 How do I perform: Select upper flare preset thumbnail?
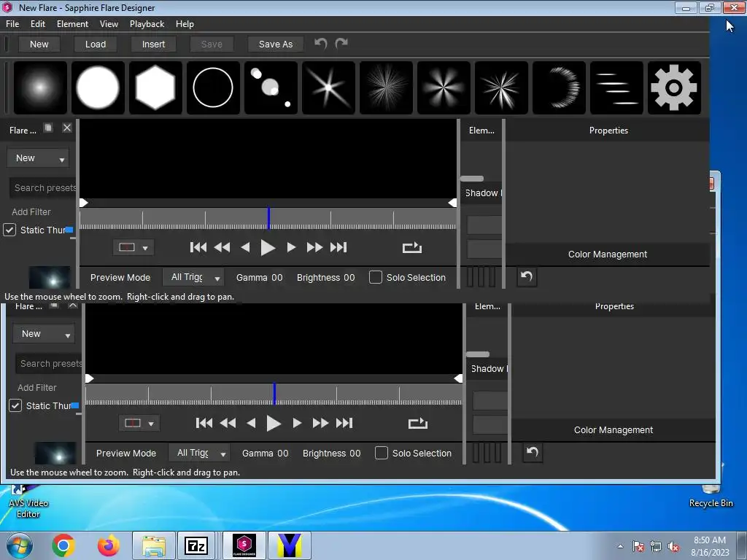pos(50,278)
